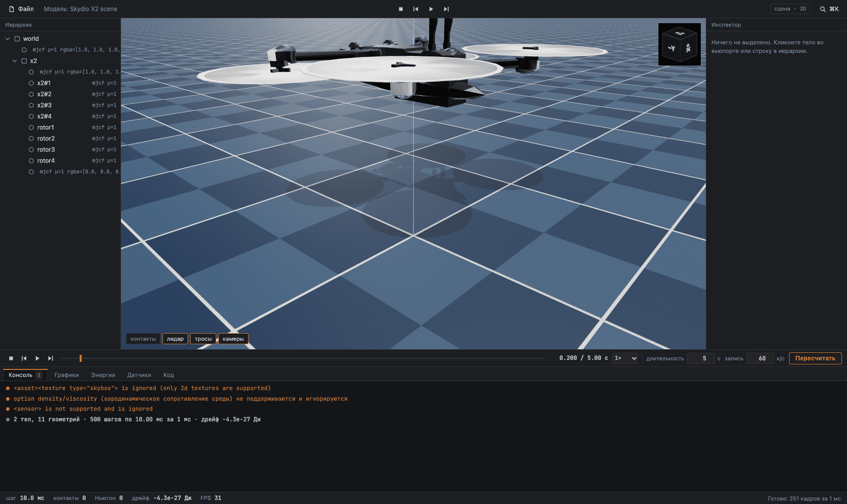
Task: Jump to first frame in timeline controls
Action: pos(24,358)
